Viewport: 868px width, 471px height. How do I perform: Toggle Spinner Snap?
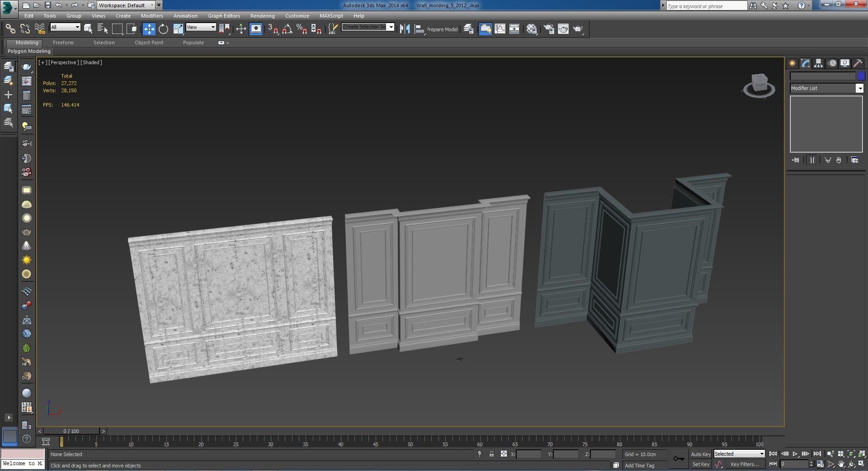click(316, 29)
